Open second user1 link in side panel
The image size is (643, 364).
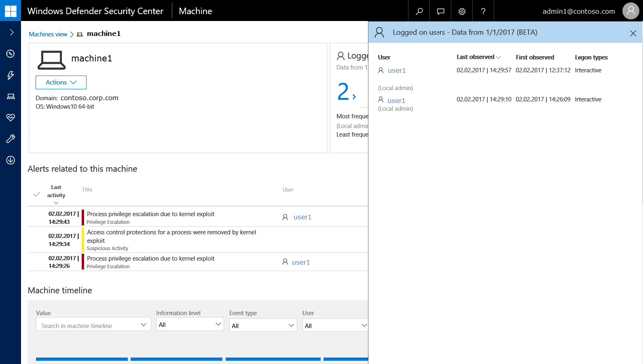[x=396, y=101]
